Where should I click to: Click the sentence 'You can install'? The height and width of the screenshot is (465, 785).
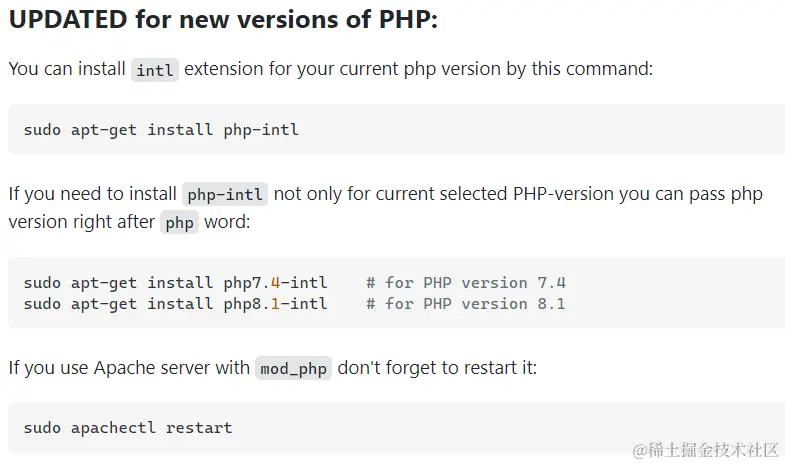(67, 69)
